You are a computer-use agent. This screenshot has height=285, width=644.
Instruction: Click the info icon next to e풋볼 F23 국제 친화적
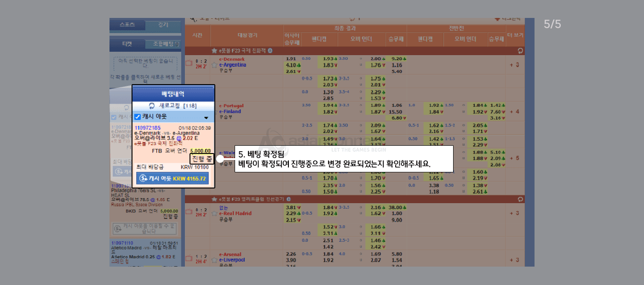pyautogui.click(x=270, y=51)
